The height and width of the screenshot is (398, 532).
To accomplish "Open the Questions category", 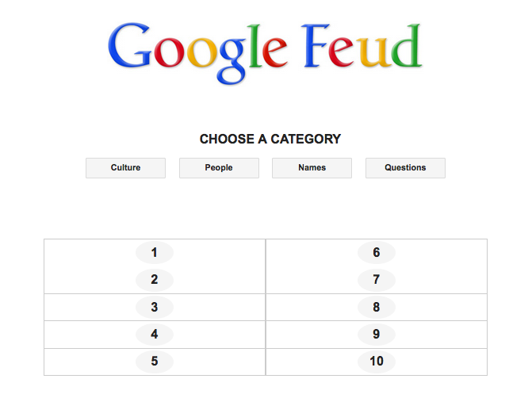I will 405,168.
